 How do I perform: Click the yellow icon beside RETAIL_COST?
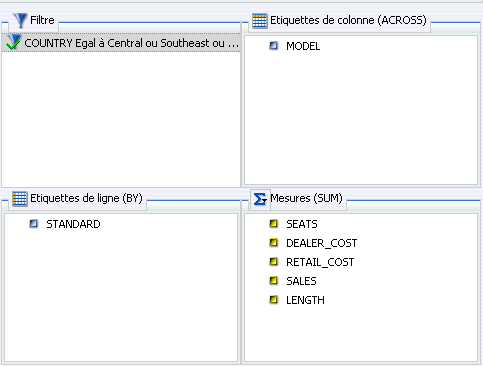pyautogui.click(x=273, y=262)
